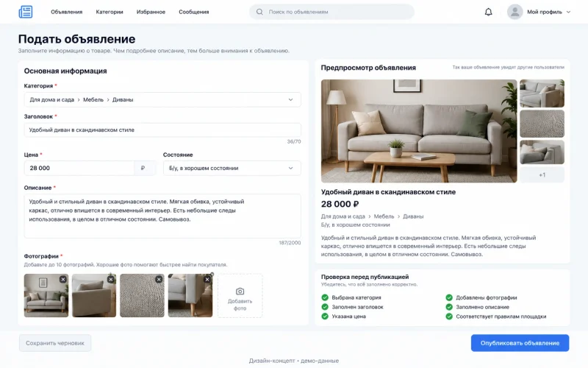Go to the Сообщения nav item
The width and height of the screenshot is (588, 368).
(x=194, y=12)
